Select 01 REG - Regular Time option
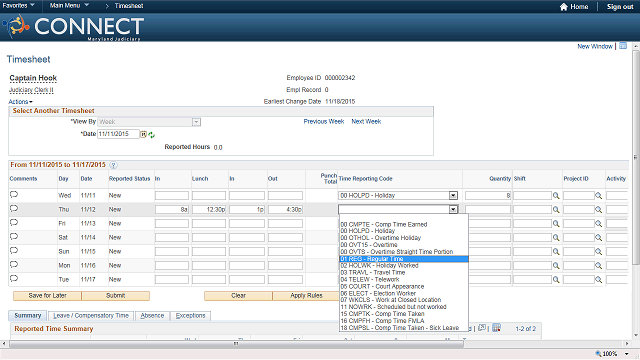 point(404,259)
